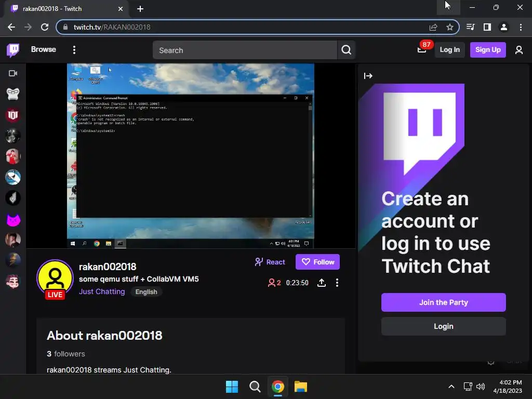Open a new browser tab
Screen dimensions: 532x399
pyautogui.click(x=140, y=9)
